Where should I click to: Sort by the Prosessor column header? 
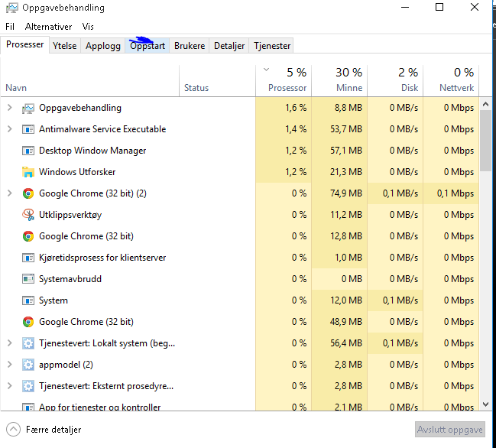click(x=284, y=81)
